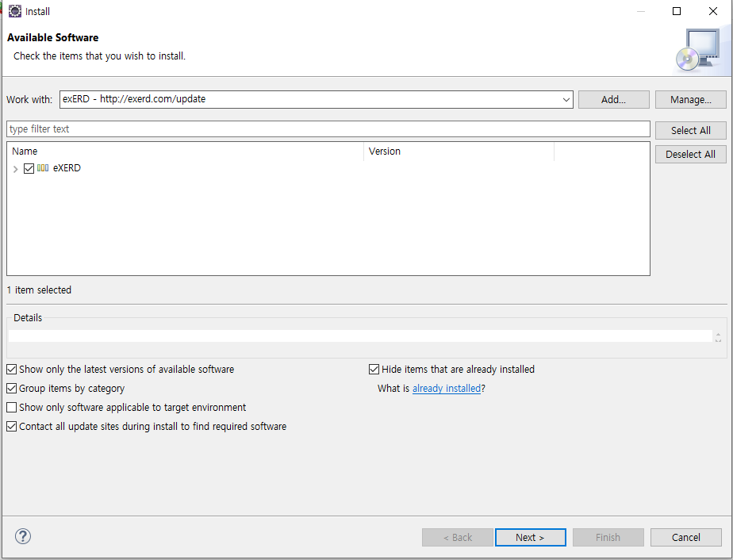This screenshot has width=733, height=560.
Task: Click the Details scroll stepper arrows
Action: (x=718, y=336)
